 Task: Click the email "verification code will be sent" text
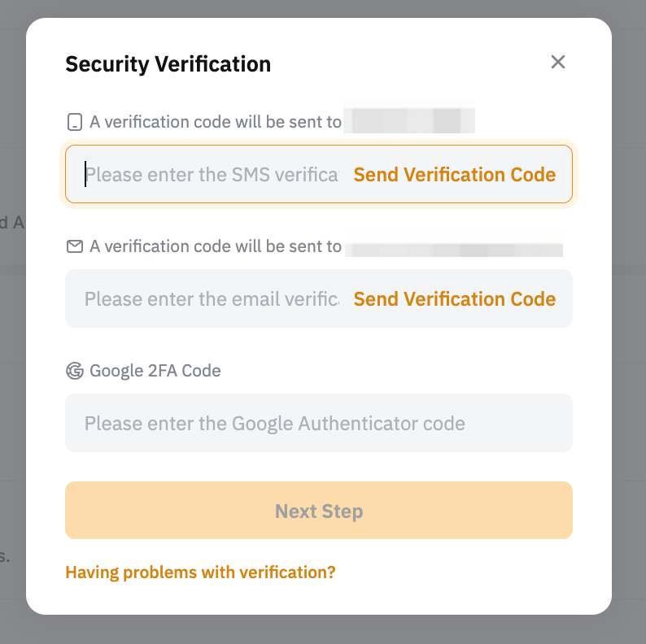pyautogui.click(x=216, y=246)
